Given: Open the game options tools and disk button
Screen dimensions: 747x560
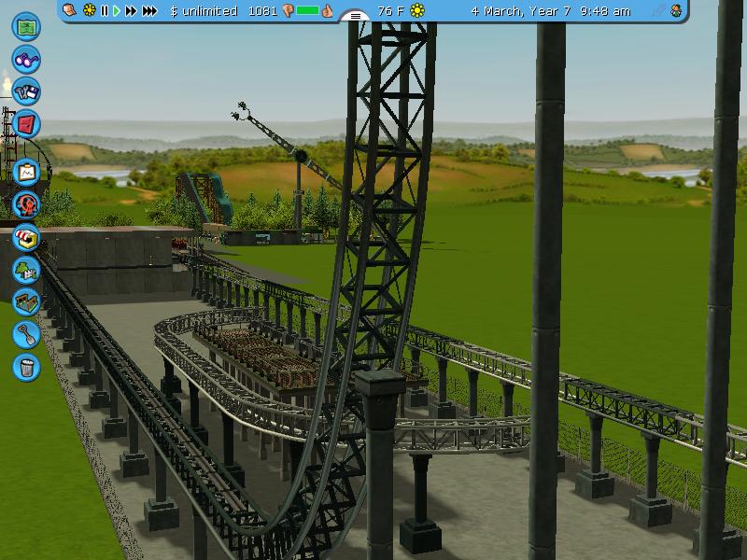Looking at the screenshot, I should click(26, 91).
